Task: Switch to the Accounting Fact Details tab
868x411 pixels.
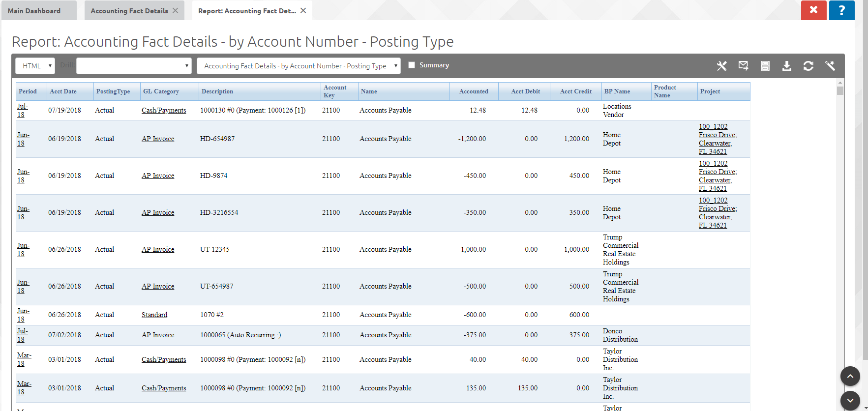Action: pos(129,11)
